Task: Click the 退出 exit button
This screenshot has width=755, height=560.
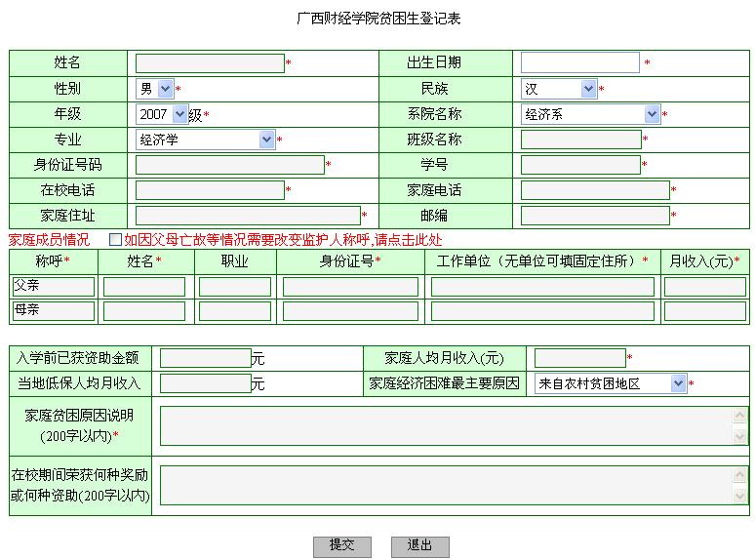Action: click(419, 546)
